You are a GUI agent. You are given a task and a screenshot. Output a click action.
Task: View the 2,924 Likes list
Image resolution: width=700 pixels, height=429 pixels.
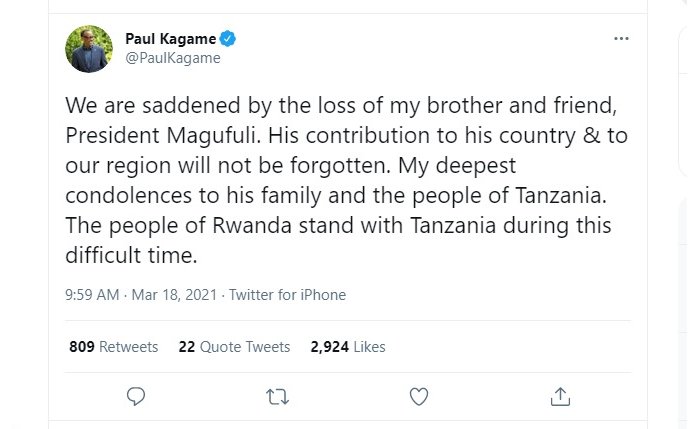click(x=347, y=347)
